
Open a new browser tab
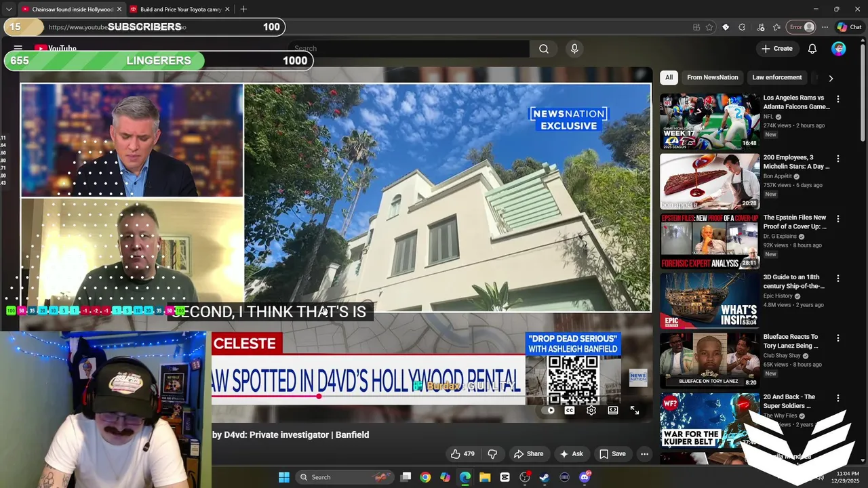pyautogui.click(x=243, y=9)
